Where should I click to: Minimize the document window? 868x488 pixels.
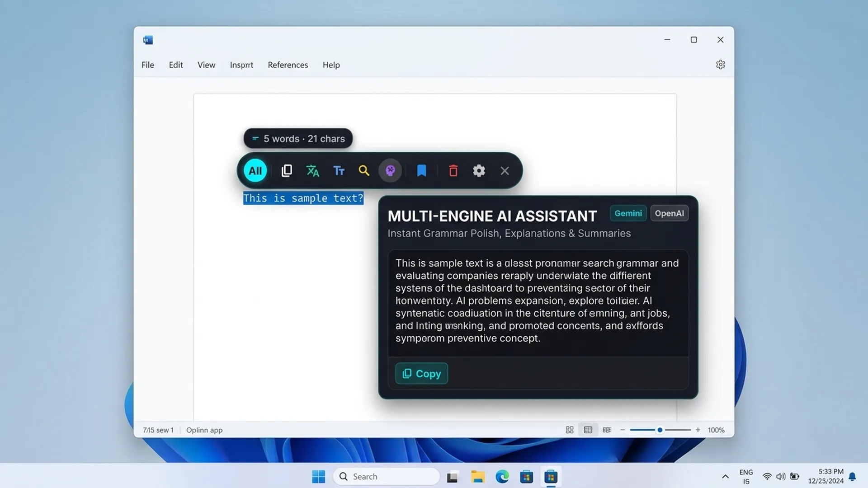(x=667, y=40)
